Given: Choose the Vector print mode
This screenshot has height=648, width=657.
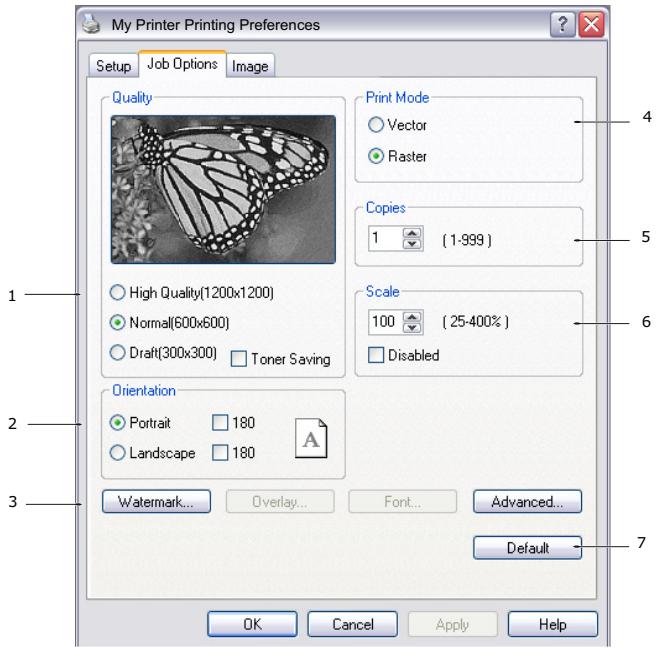Looking at the screenshot, I should (376, 124).
